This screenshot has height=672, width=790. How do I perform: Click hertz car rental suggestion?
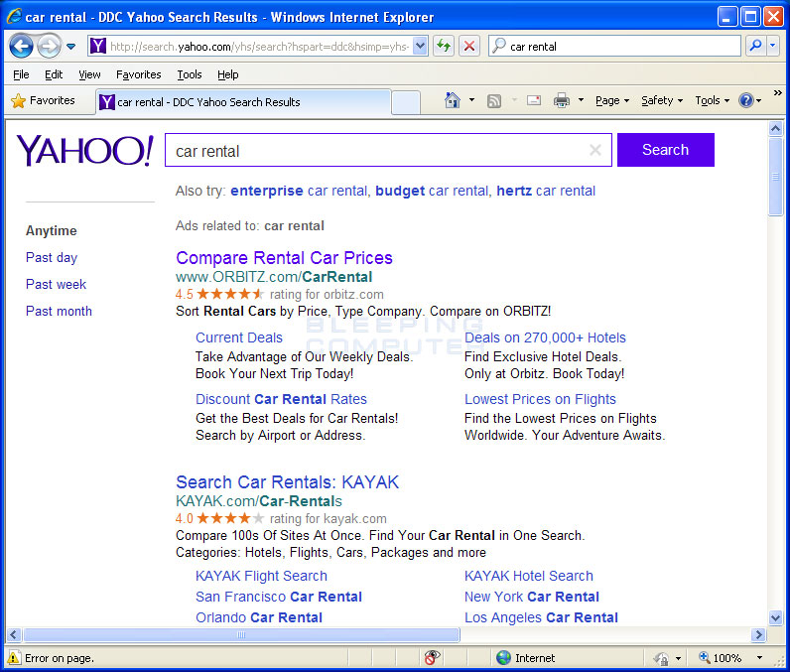(546, 191)
